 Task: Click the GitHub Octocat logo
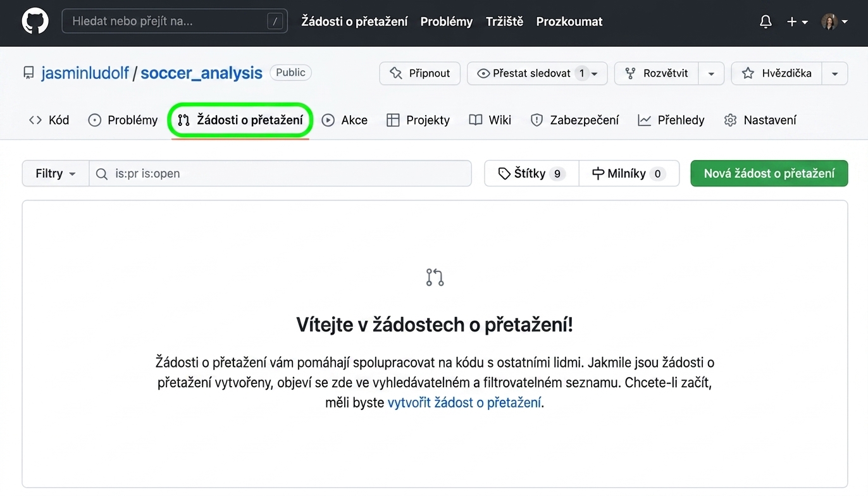pos(35,22)
